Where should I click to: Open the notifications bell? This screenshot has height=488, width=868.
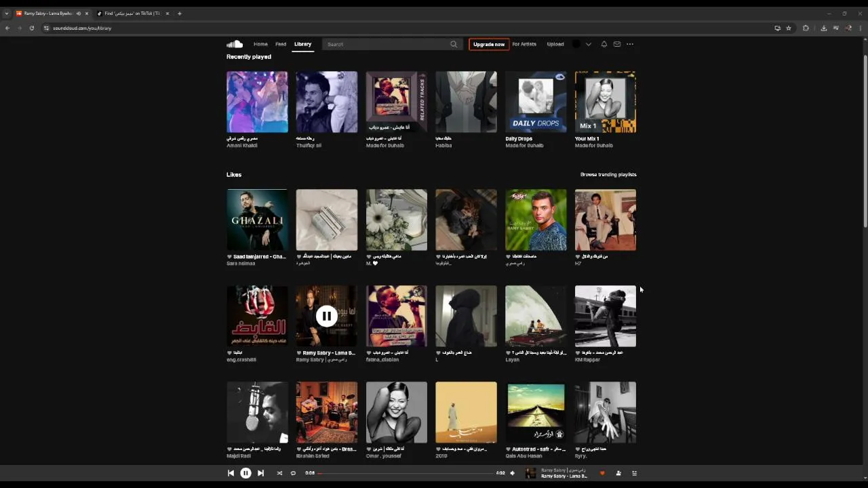point(604,44)
